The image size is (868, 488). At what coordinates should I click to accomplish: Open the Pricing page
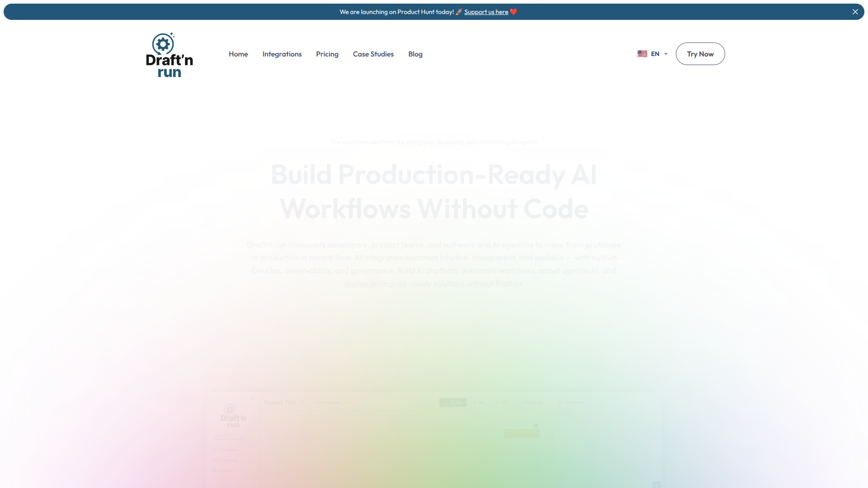coord(327,54)
